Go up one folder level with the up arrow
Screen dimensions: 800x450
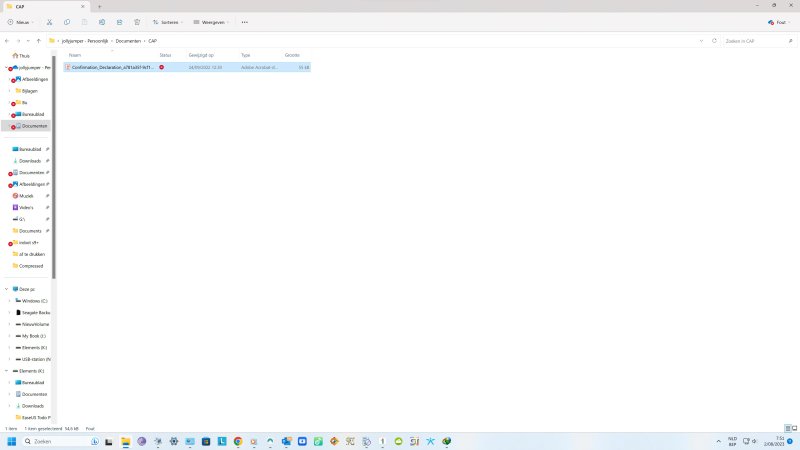[39, 40]
